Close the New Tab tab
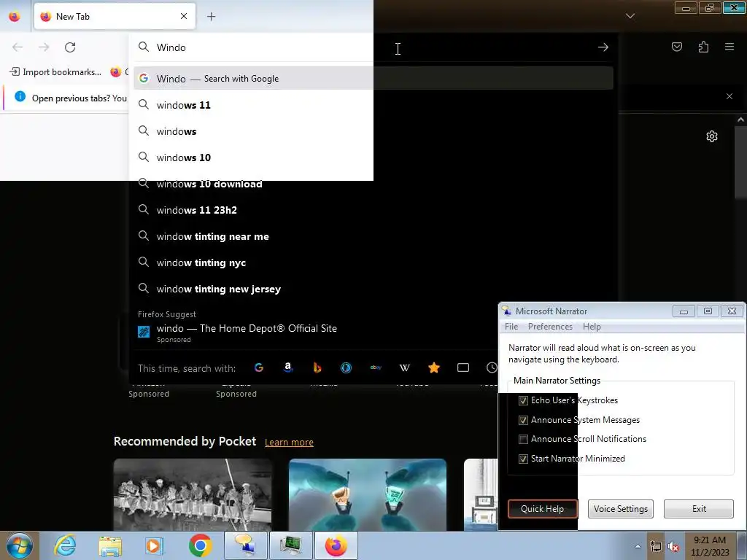The image size is (747, 560). pyautogui.click(x=183, y=16)
